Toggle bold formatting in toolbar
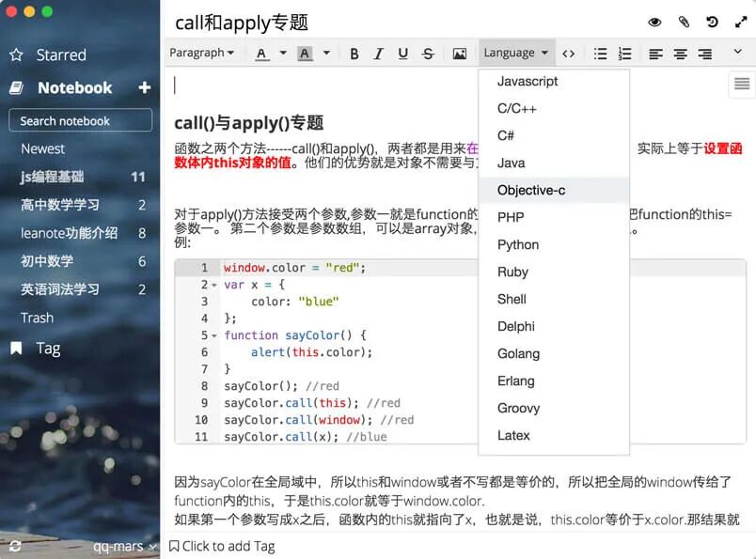Screen dimensions: 756x559 pos(354,54)
